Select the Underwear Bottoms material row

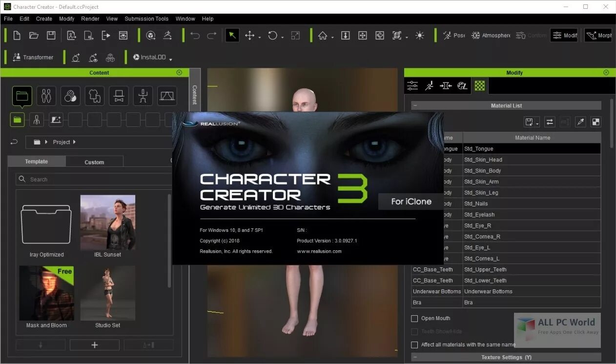[x=506, y=291]
